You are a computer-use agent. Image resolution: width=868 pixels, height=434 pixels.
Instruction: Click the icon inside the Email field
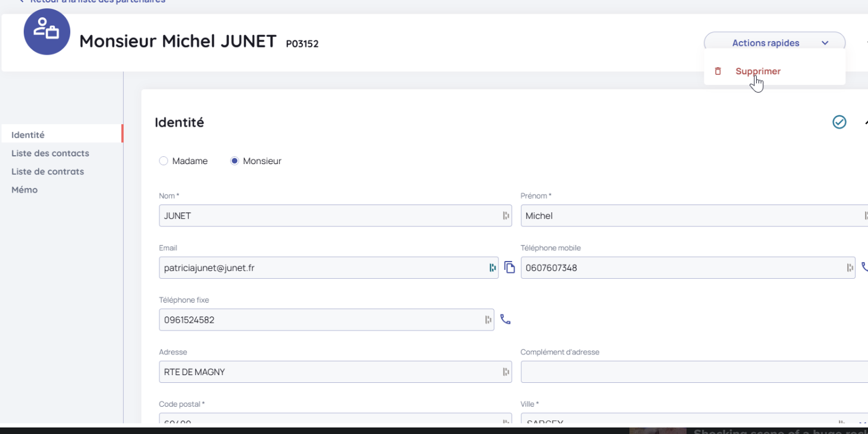(492, 268)
